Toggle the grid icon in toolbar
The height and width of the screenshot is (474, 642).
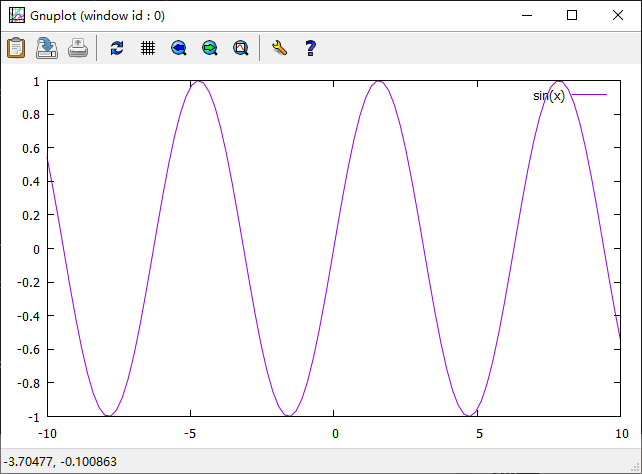[148, 48]
